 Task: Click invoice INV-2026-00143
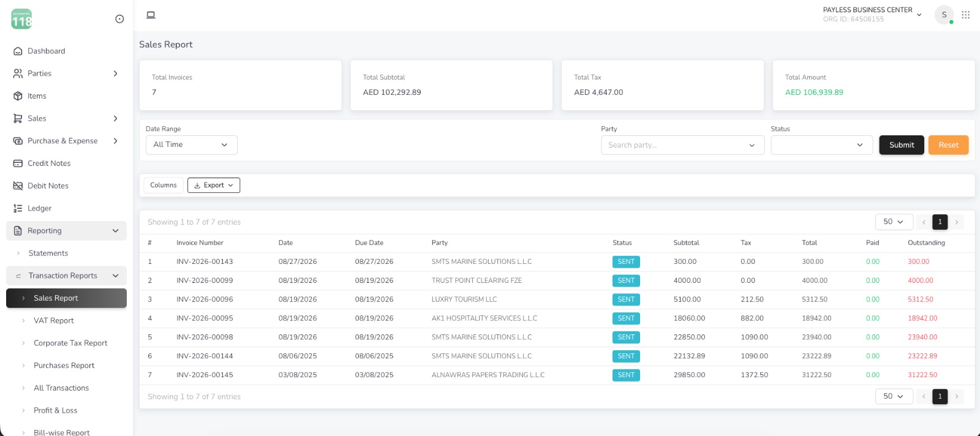205,262
